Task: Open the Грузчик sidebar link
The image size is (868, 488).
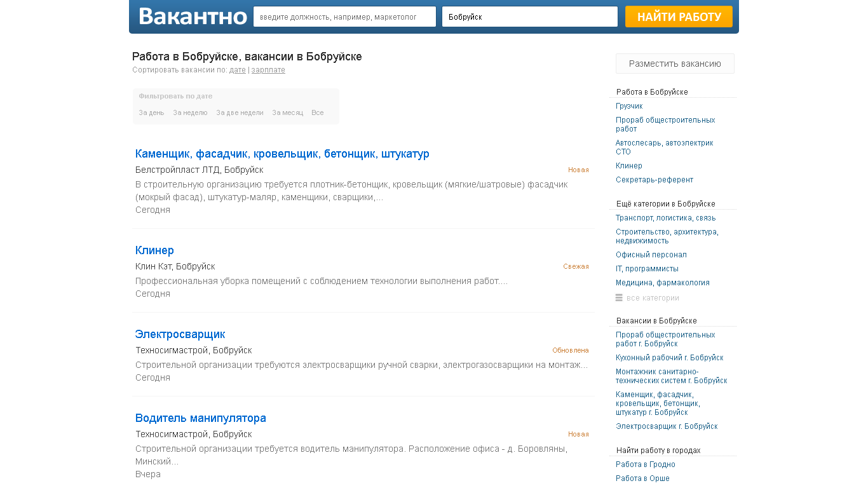Action: coord(629,106)
